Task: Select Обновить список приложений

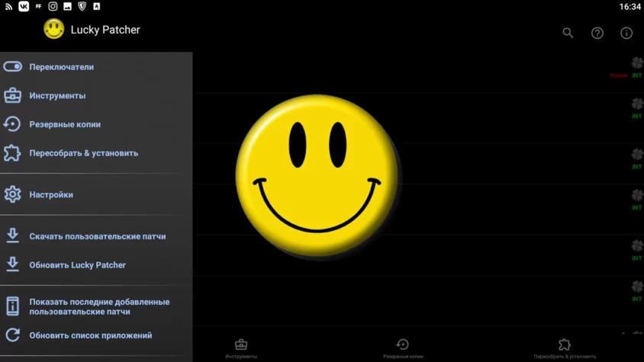Action: tap(96, 335)
